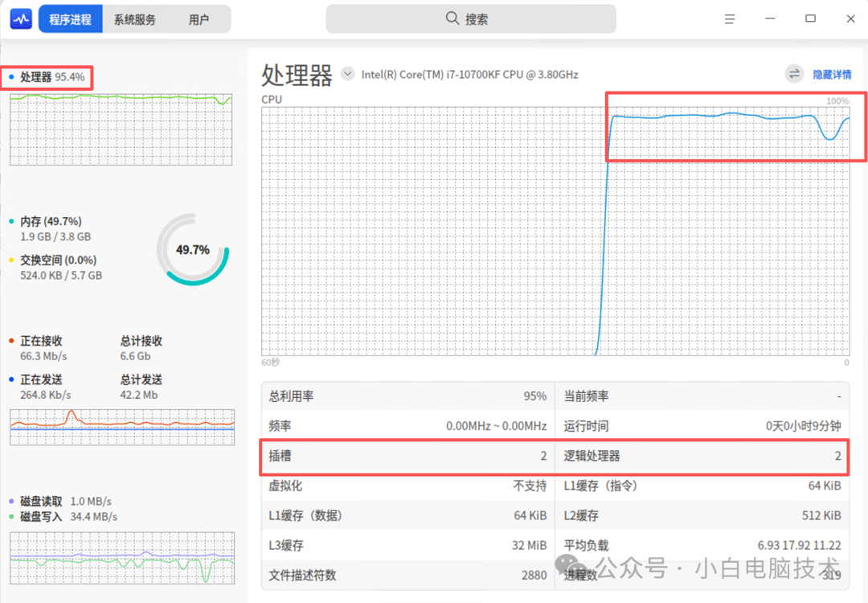Click the 文件描述符数 2880 row
The width and height of the screenshot is (868, 603).
pyautogui.click(x=408, y=576)
